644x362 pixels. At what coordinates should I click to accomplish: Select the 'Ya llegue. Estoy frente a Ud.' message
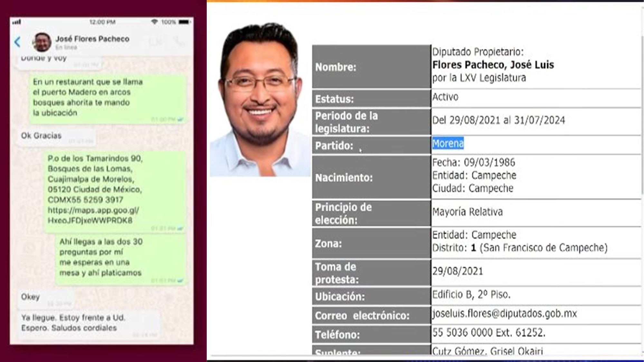tap(73, 323)
